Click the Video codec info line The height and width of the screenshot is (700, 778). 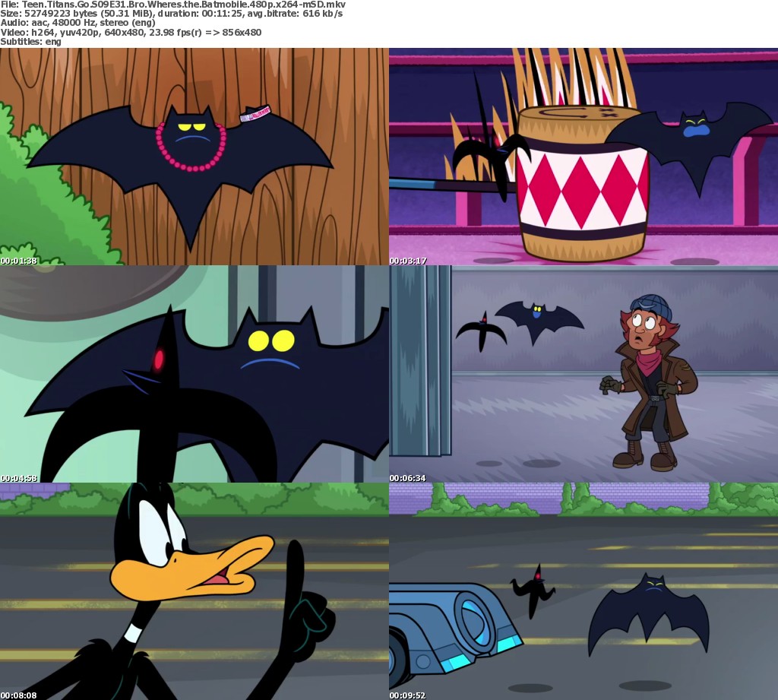pyautogui.click(x=131, y=32)
